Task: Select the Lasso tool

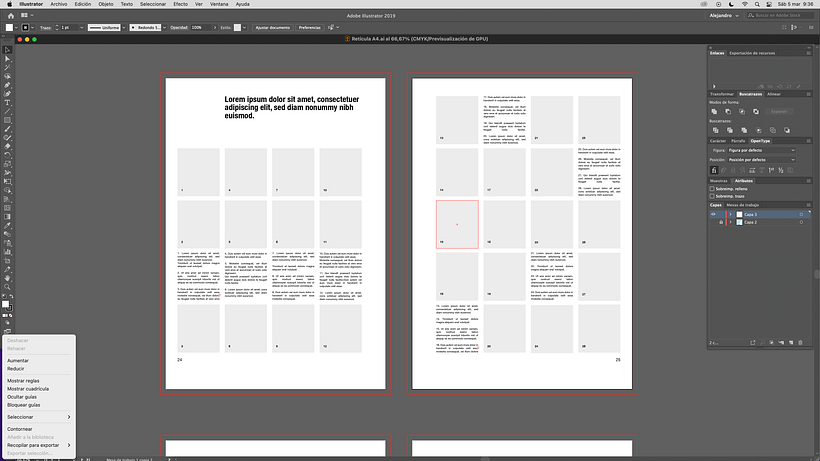Action: (7, 76)
